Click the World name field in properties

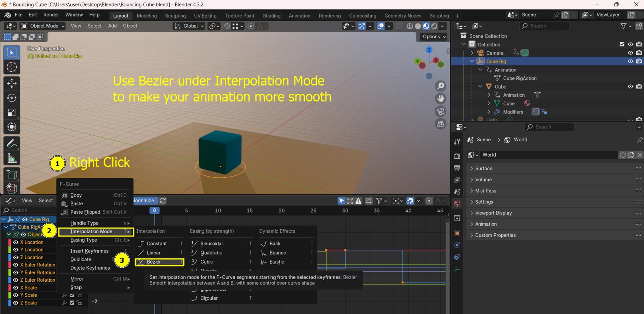pyautogui.click(x=549, y=155)
